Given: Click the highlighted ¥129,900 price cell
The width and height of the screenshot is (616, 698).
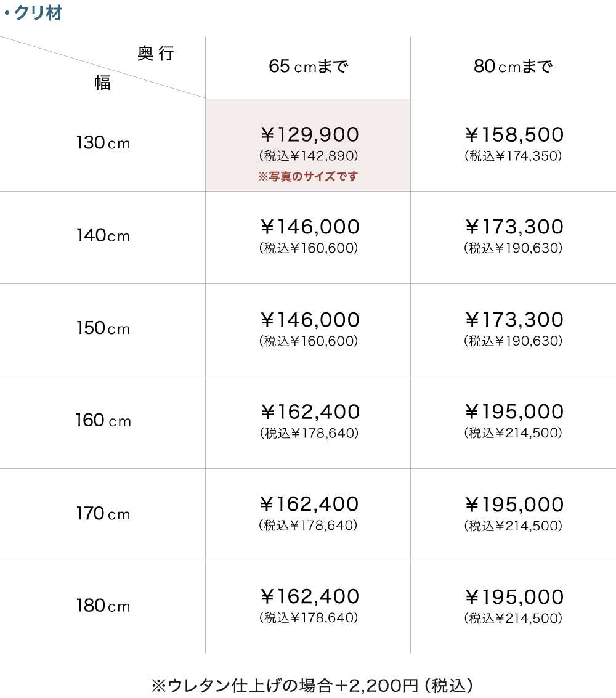Looking at the screenshot, I should 308,136.
